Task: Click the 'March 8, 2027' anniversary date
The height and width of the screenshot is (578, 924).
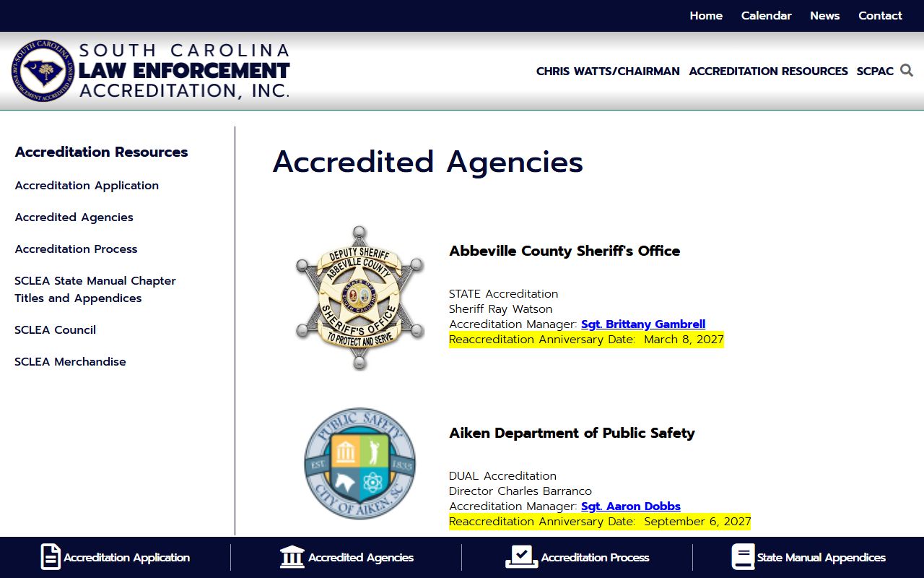Action: click(x=684, y=339)
